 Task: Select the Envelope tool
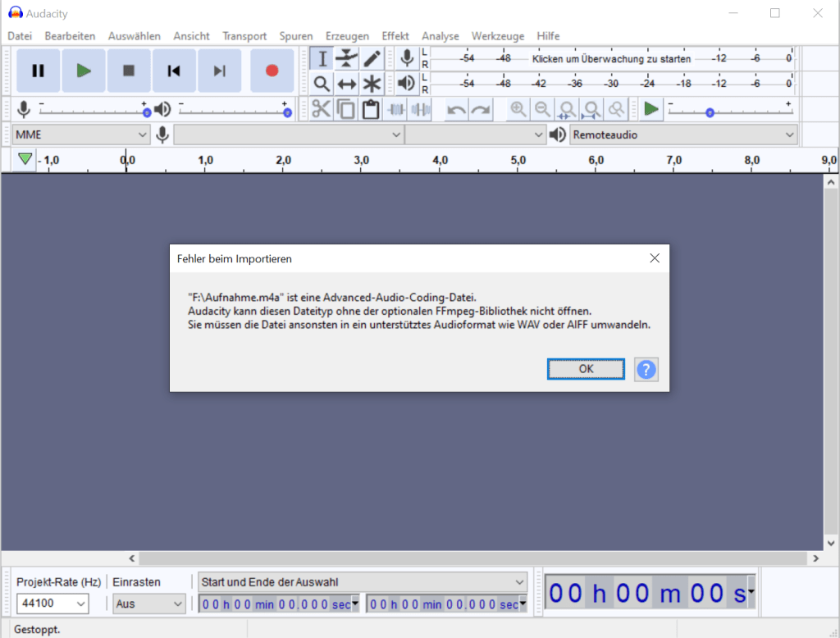347,58
